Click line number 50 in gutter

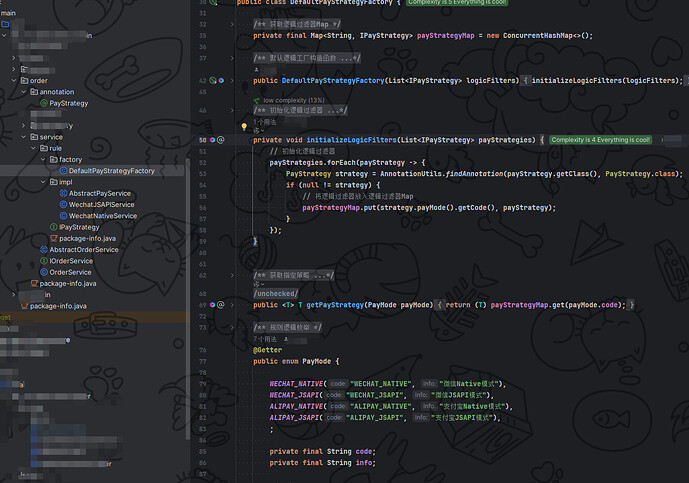[x=203, y=140]
